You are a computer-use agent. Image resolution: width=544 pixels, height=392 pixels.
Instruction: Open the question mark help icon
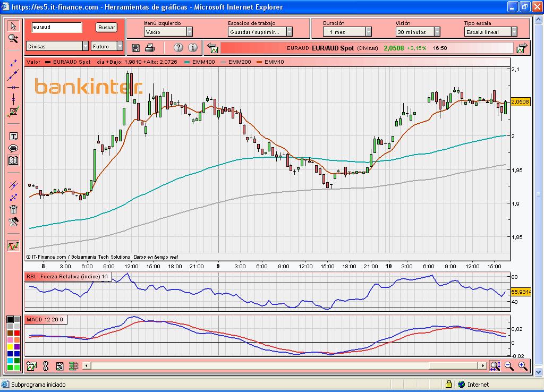pos(178,48)
